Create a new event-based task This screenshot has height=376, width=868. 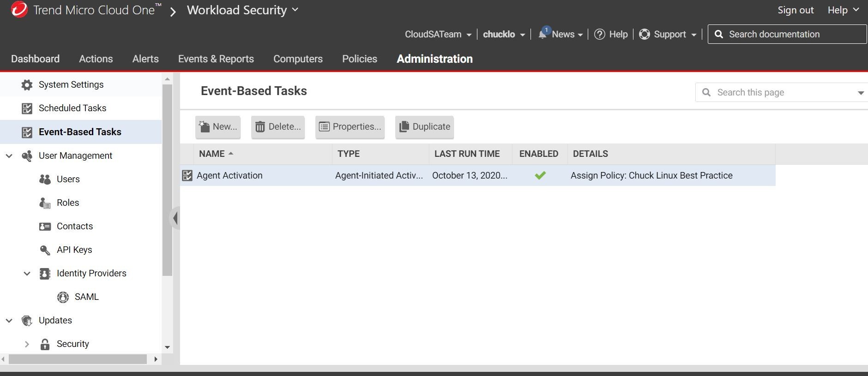coord(218,127)
